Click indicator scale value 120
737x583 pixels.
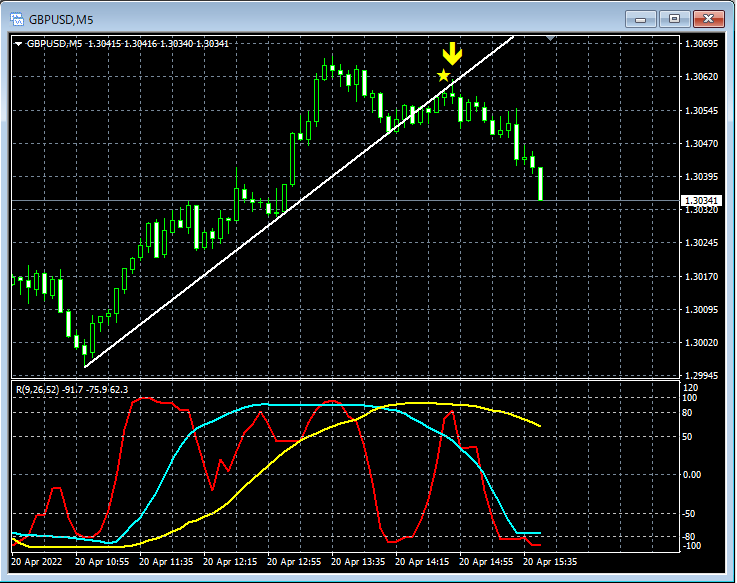690,388
